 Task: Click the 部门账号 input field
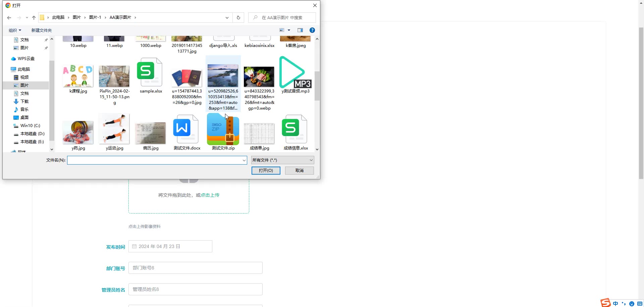(x=196, y=268)
